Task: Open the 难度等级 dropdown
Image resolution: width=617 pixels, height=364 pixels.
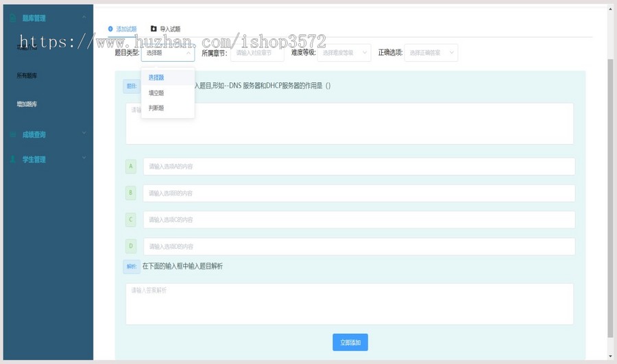Action: 344,53
